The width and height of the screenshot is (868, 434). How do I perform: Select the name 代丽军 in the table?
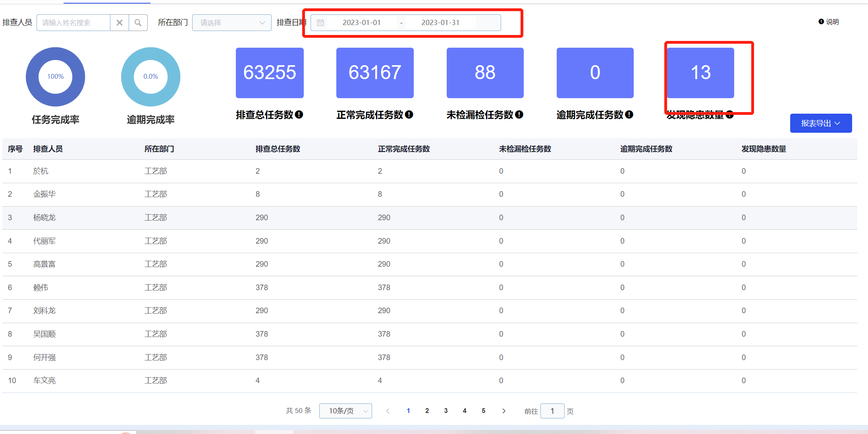click(44, 241)
